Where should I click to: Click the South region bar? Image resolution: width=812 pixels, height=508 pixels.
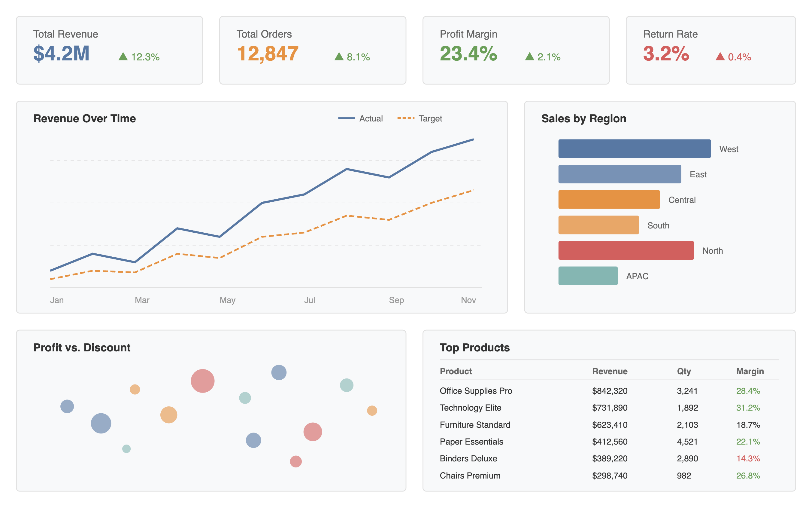click(x=598, y=225)
